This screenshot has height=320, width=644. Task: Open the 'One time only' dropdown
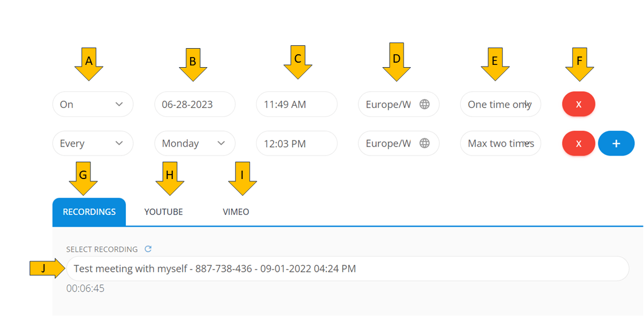[500, 105]
